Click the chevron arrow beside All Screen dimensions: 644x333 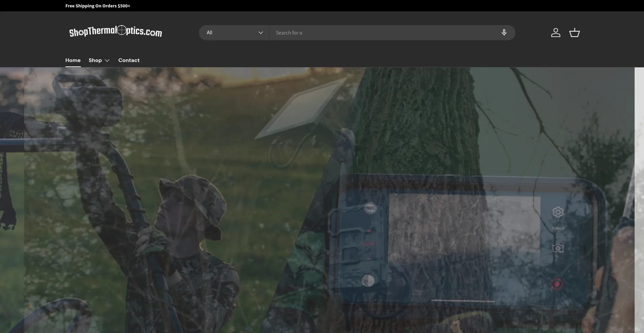pos(261,33)
